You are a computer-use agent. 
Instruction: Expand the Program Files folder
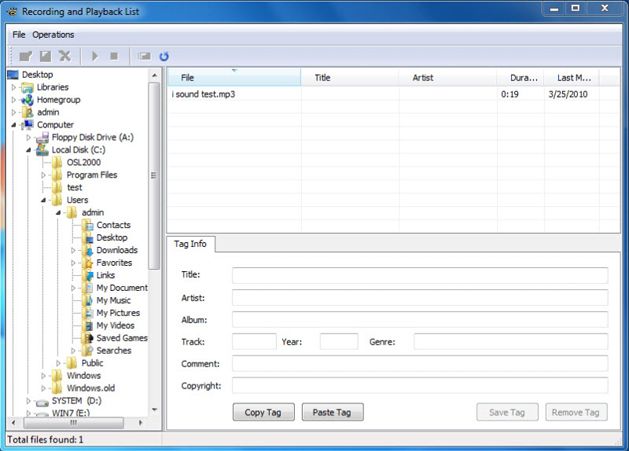(44, 175)
